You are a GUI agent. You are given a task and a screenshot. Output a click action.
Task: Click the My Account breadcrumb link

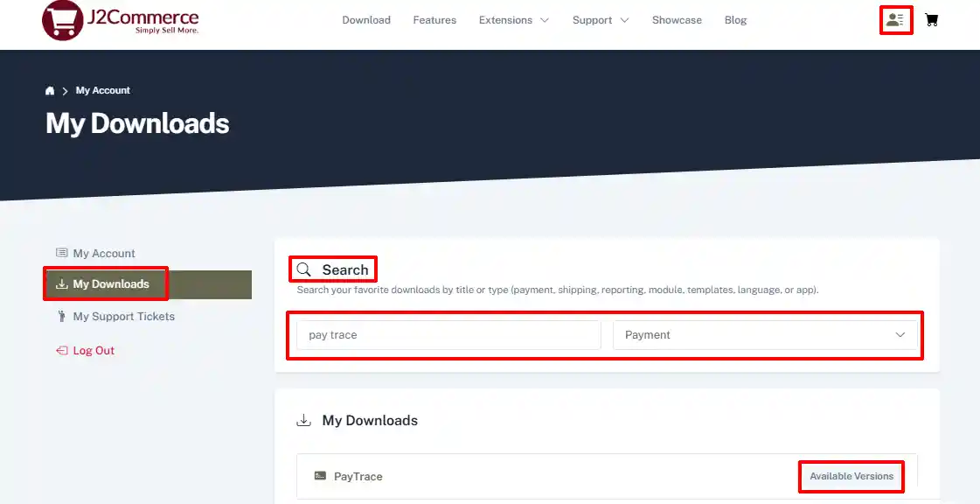point(103,91)
